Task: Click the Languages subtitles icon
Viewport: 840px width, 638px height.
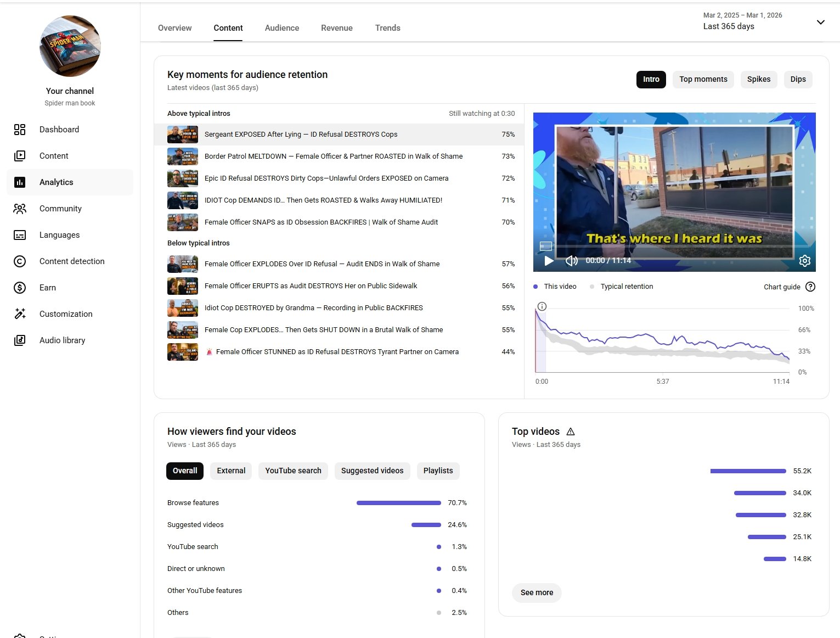Action: [x=20, y=235]
